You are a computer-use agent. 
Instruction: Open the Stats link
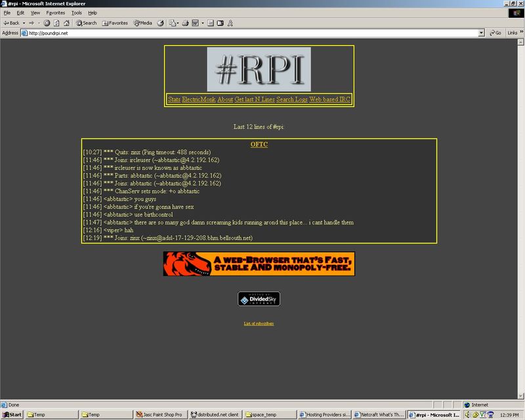[x=174, y=99]
